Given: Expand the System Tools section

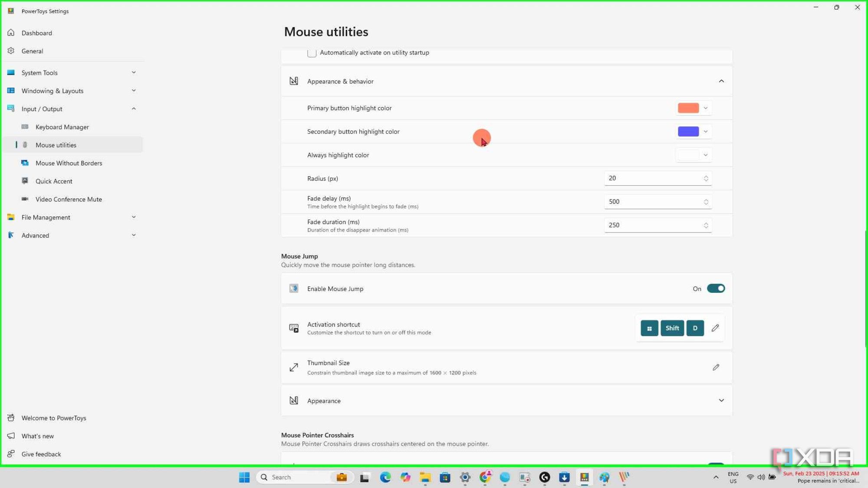Looking at the screenshot, I should point(73,73).
